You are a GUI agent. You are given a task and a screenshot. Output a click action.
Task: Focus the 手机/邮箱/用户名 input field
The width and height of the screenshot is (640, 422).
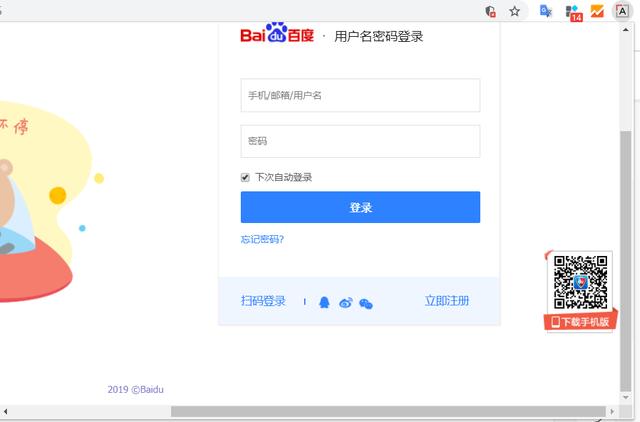[360, 95]
